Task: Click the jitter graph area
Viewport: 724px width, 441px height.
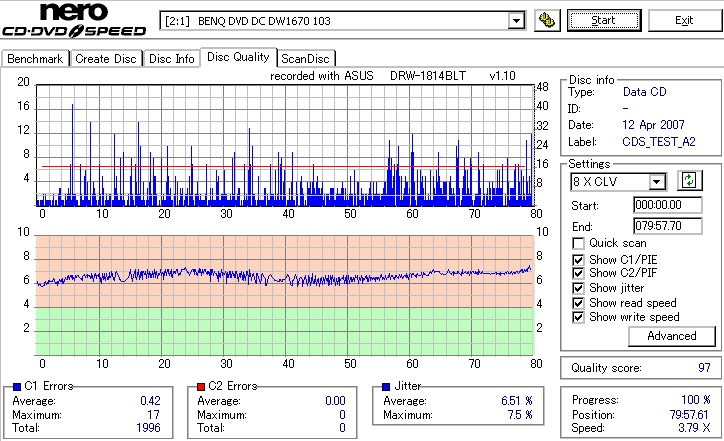Action: click(x=285, y=296)
